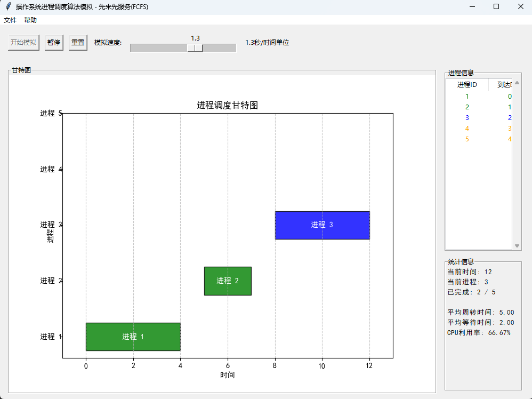The image size is (532, 399).
Task: Click the 进程 5 y-axis label
Action: (51, 113)
